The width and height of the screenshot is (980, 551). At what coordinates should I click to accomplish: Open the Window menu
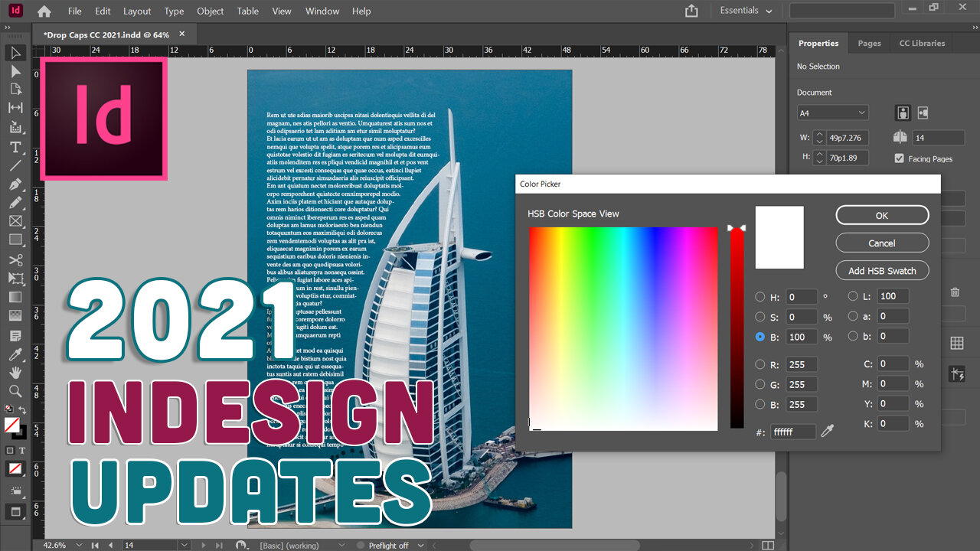(322, 11)
